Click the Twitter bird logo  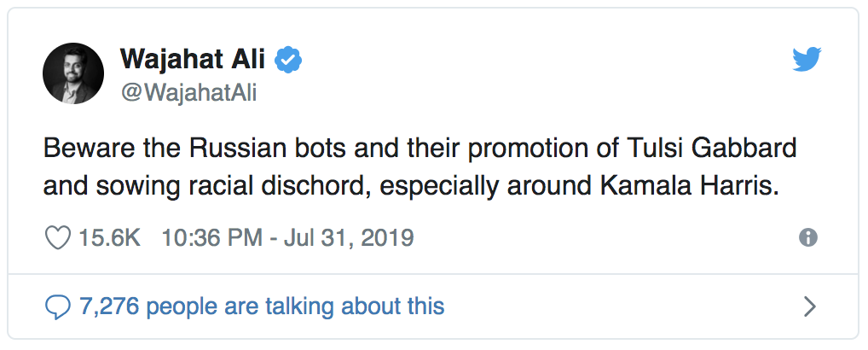coord(806,59)
